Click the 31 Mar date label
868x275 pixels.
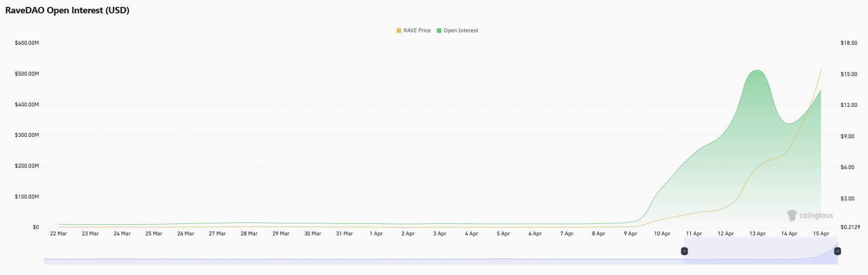coord(345,234)
